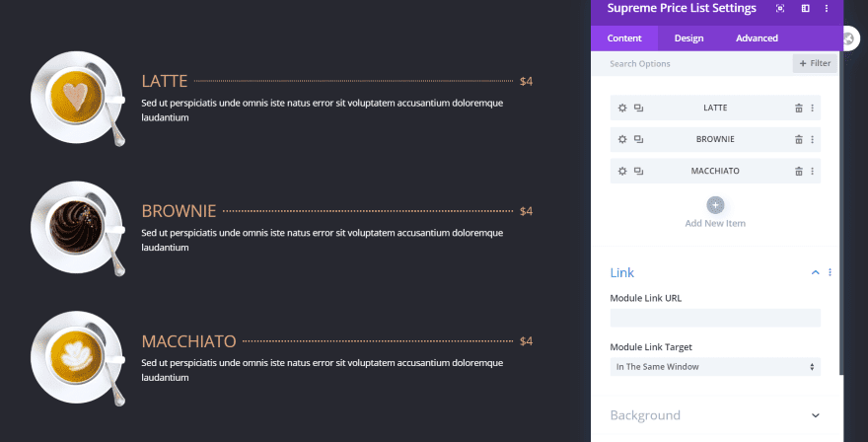Select LATTE item row label
The width and height of the screenshot is (868, 442).
(715, 108)
